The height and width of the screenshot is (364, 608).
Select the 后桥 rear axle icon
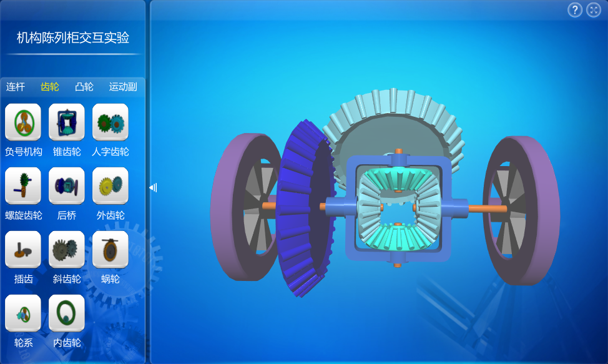[x=67, y=186]
